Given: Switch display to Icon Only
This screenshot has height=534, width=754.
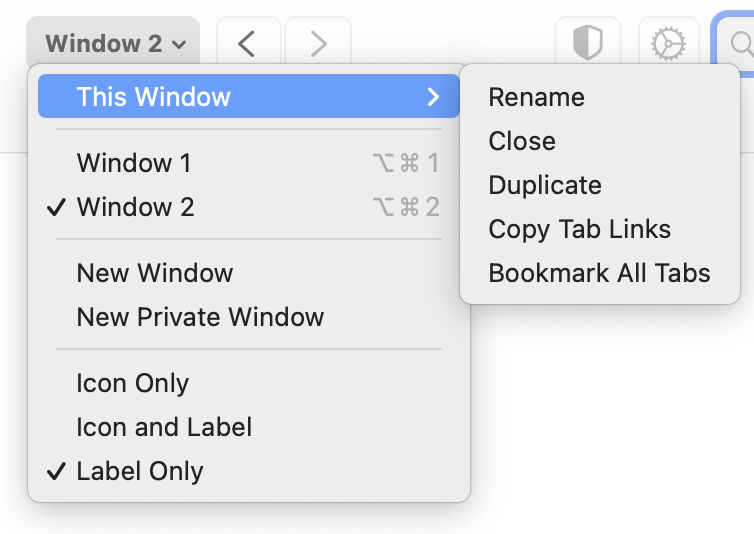Looking at the screenshot, I should point(133,383).
